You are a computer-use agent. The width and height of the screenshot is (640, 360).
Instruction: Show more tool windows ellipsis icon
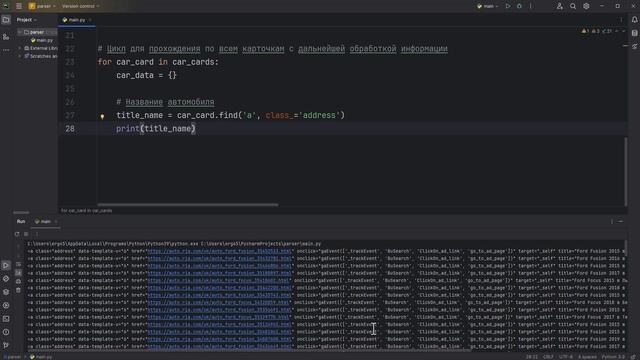(6, 50)
